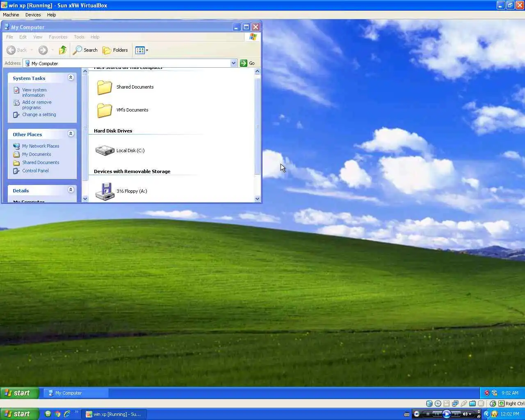Expand the Address bar dropdown list
This screenshot has height=420, width=525.
[234, 63]
